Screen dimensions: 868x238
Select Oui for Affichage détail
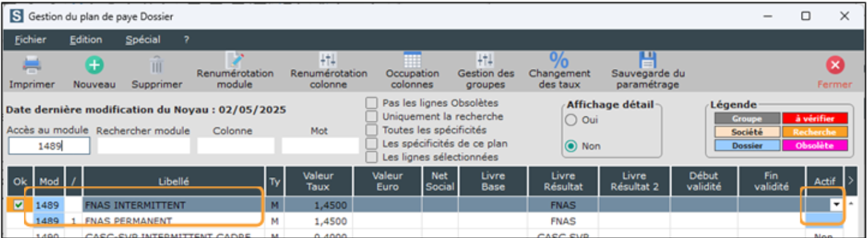point(571,120)
